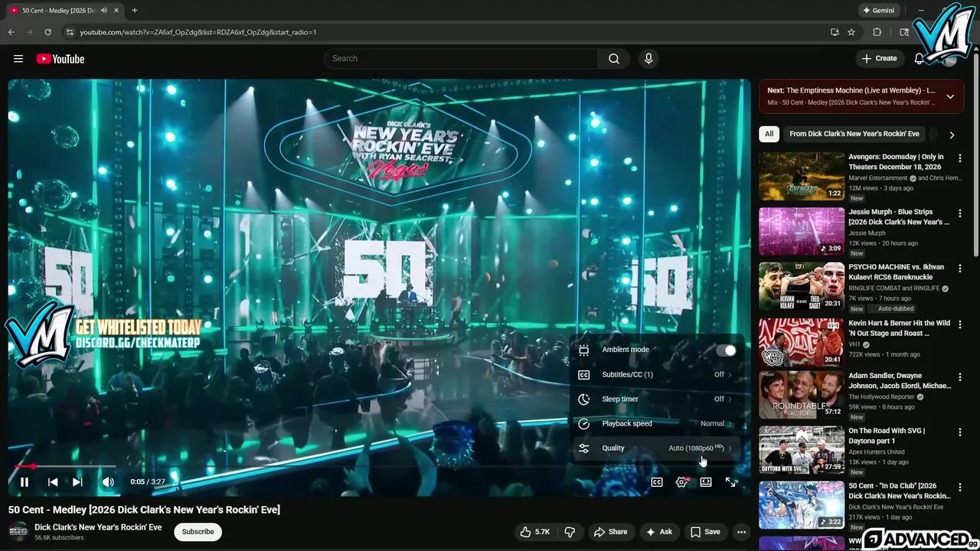The image size is (980, 551).
Task: Pause the video
Action: [x=24, y=482]
